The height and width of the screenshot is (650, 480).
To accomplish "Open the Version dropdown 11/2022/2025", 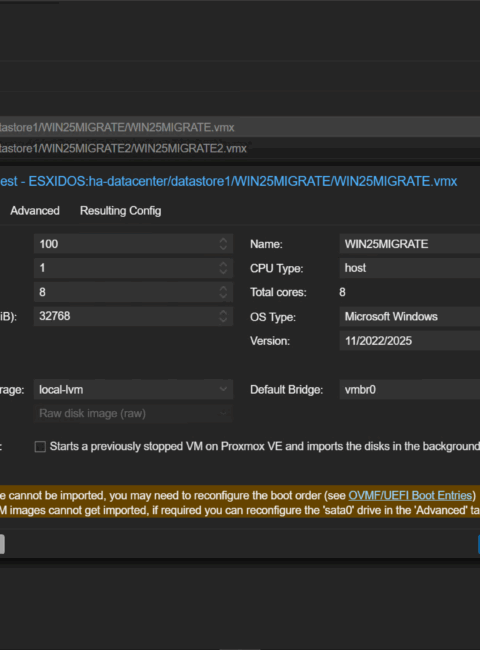I will click(x=410, y=341).
